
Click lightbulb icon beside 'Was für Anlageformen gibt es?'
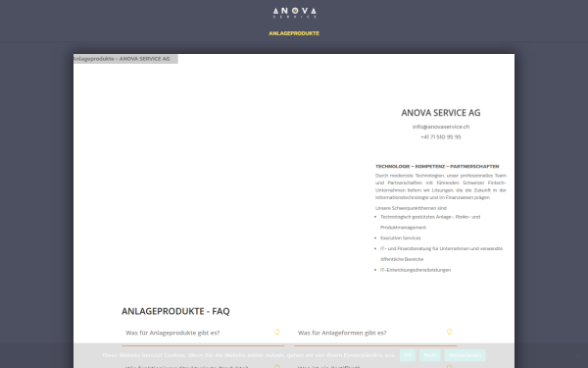pos(449,332)
